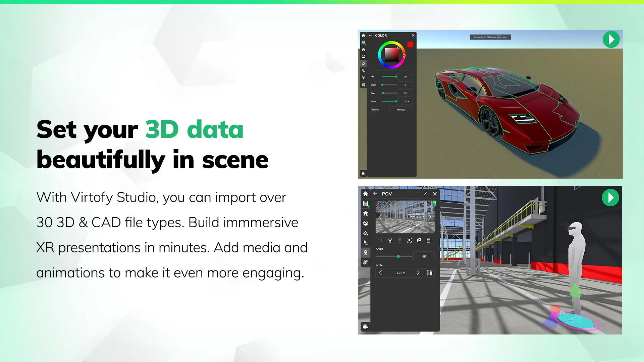
Task: Click the Red value field showing 255
Action: (405, 77)
